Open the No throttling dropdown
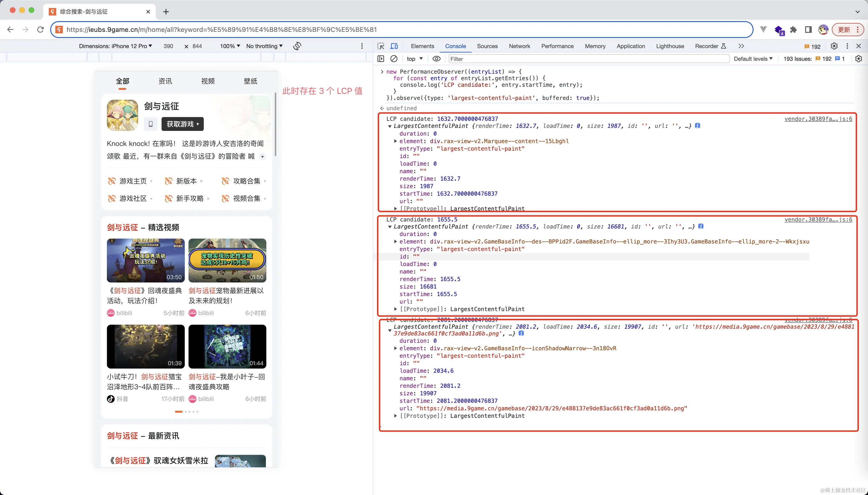 [x=264, y=46]
